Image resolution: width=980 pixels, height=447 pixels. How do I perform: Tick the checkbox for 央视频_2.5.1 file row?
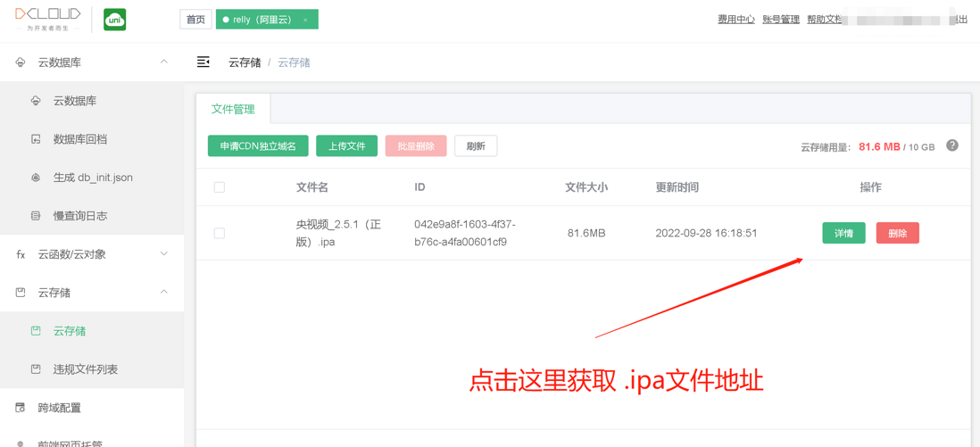[x=220, y=233]
